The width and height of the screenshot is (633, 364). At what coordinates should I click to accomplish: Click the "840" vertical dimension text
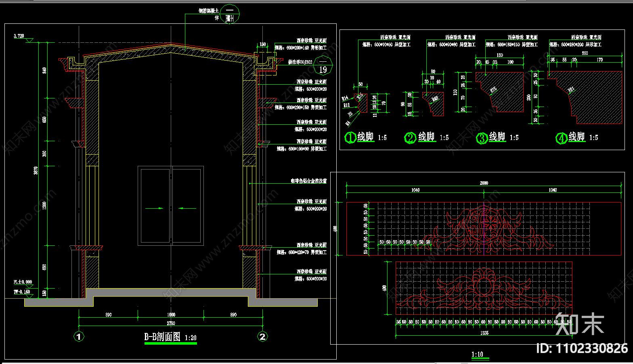coord(44,70)
